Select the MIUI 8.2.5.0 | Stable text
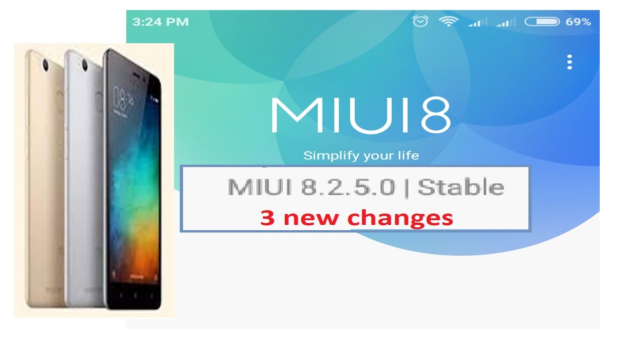This screenshot has width=644, height=362. (366, 187)
